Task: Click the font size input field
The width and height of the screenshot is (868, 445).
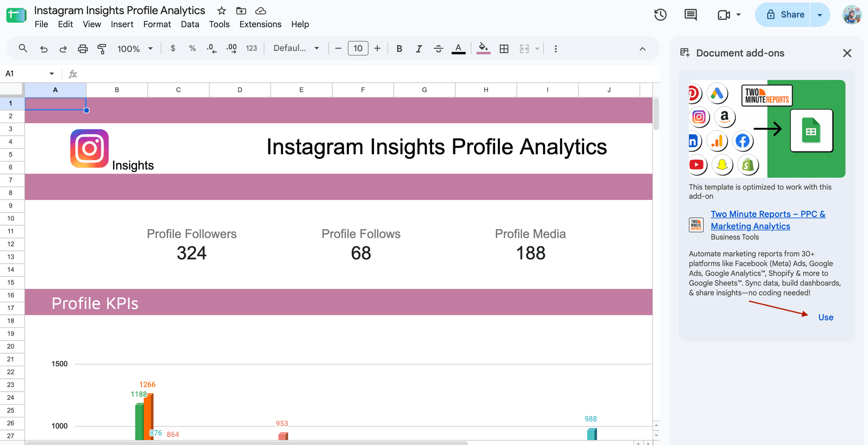Action: pyautogui.click(x=358, y=48)
